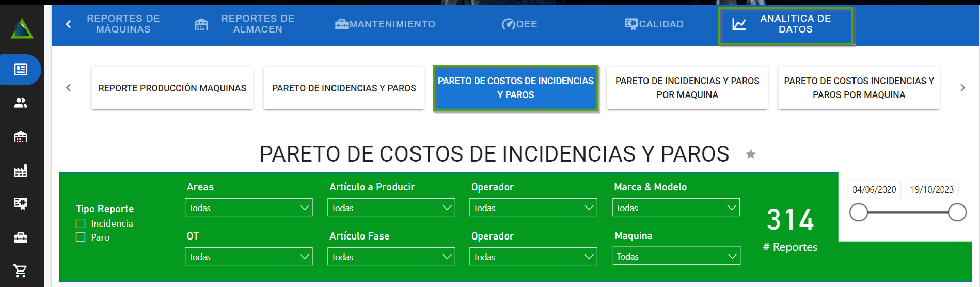Switch to the Mantenimiento tab
This screenshot has height=287, width=980.
[385, 24]
